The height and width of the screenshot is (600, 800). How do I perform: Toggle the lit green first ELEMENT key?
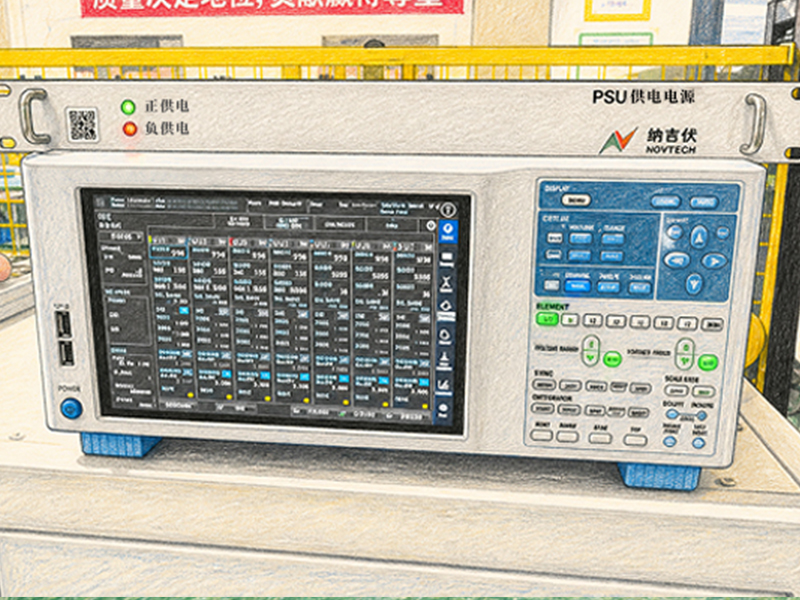[x=547, y=319]
